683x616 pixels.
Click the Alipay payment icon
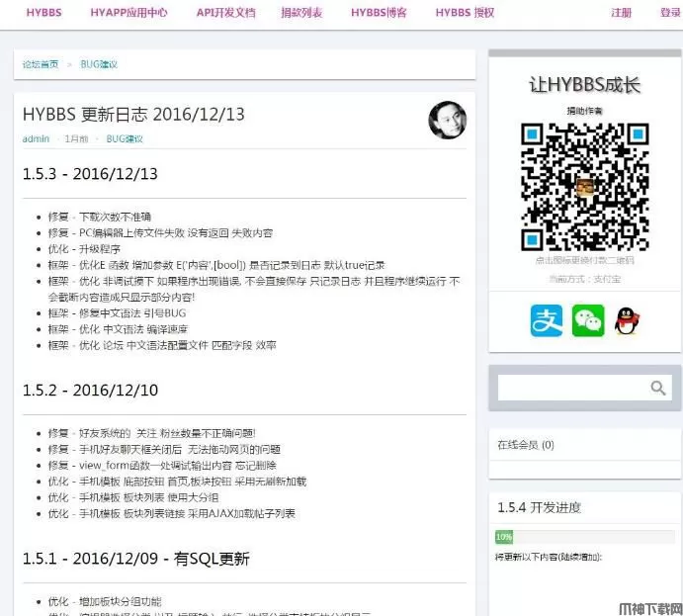pyautogui.click(x=547, y=320)
